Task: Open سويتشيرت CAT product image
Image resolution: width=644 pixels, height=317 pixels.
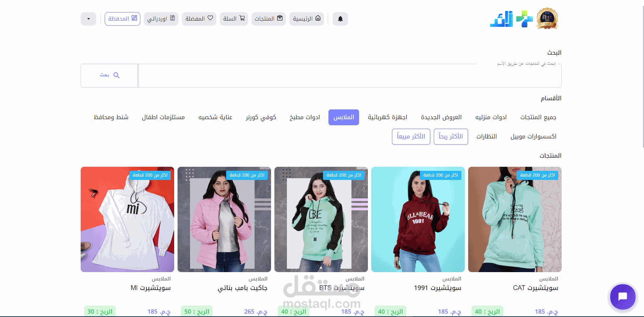Action: pos(515,219)
